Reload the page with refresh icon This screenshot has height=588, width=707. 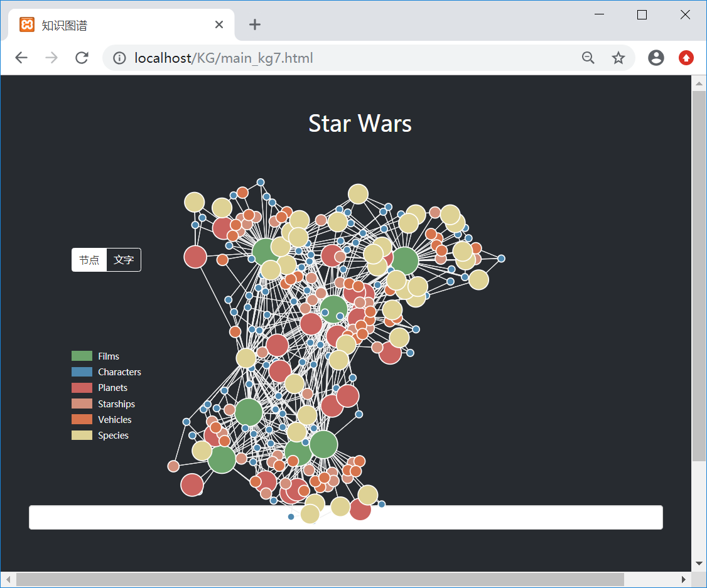coord(82,58)
